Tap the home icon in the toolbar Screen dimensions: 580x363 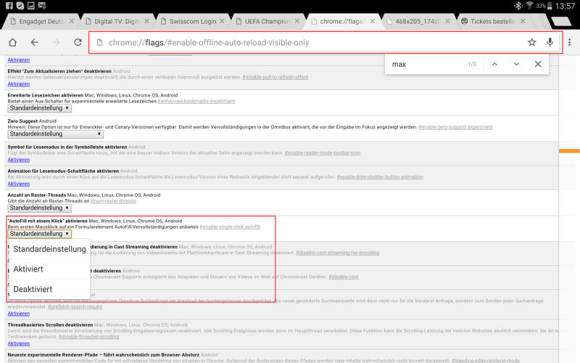pos(13,43)
